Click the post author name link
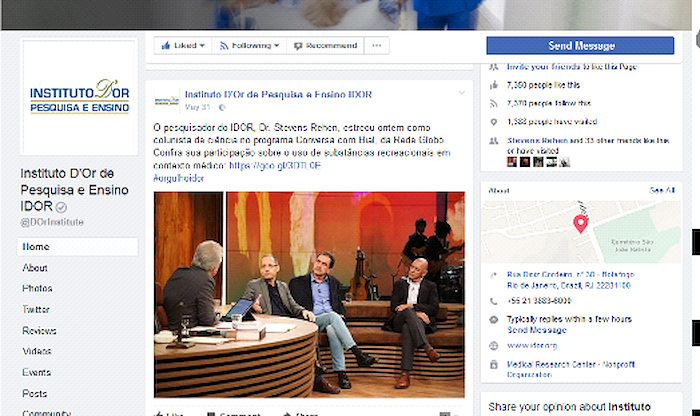 click(278, 94)
